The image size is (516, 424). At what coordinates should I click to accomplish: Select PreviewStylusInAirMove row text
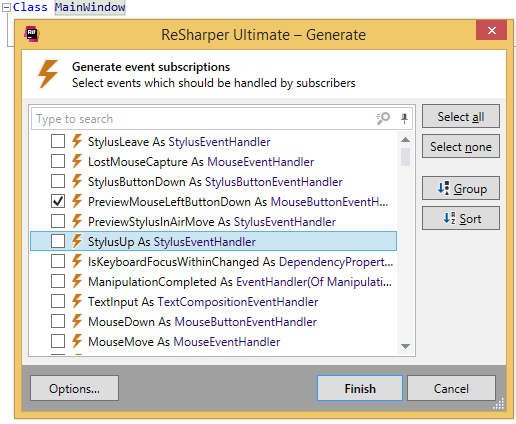[x=212, y=222]
